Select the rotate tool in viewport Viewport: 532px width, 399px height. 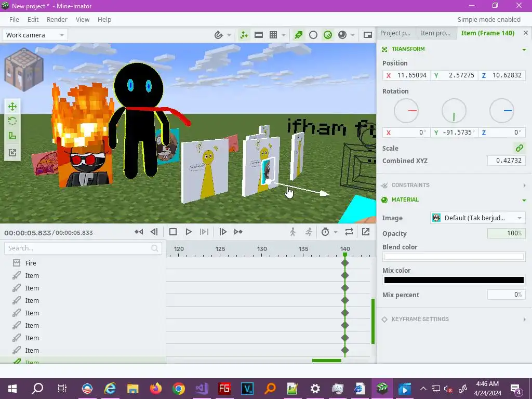pos(12,121)
